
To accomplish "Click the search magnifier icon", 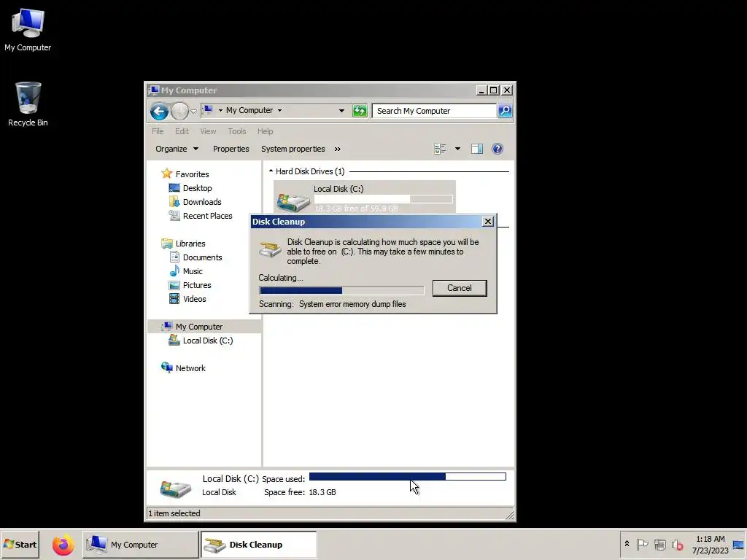I will pyautogui.click(x=505, y=111).
